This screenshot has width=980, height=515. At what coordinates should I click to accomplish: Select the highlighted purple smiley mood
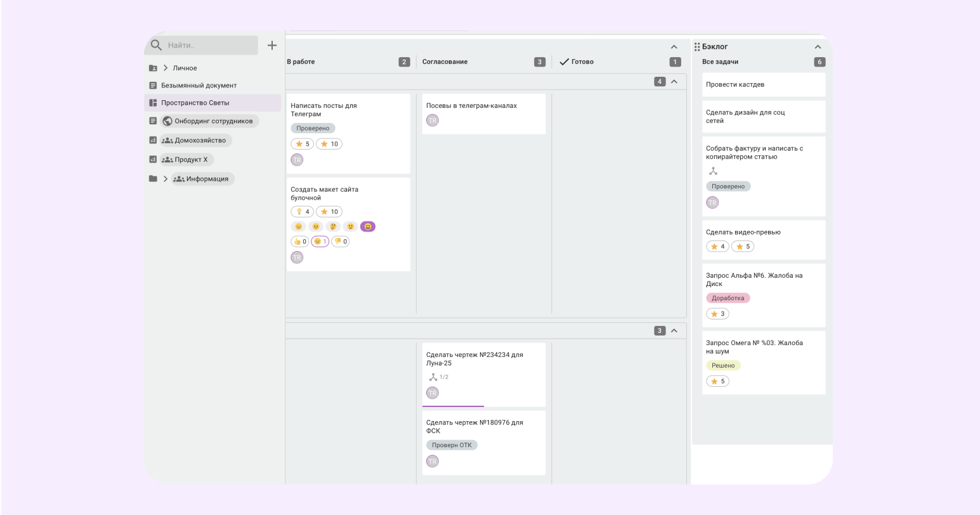pos(368,226)
